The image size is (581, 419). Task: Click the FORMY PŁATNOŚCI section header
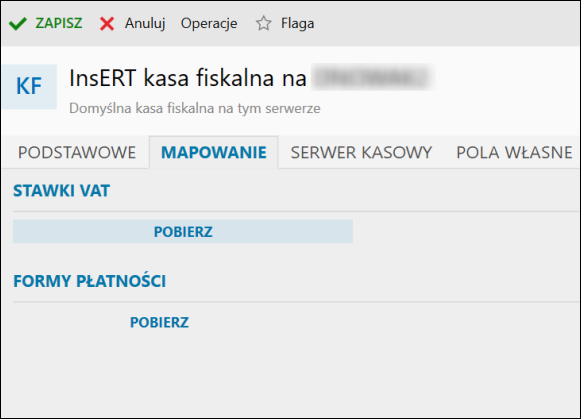click(90, 281)
